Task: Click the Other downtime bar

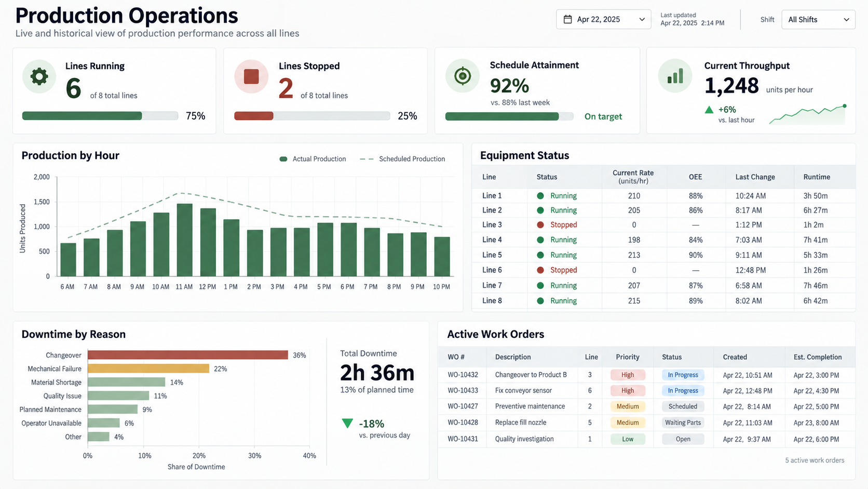Action: [99, 437]
